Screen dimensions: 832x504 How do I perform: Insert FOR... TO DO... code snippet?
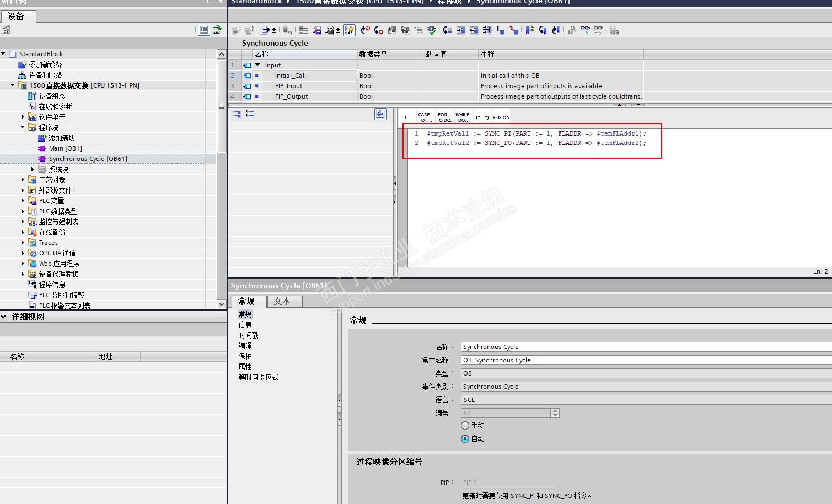pyautogui.click(x=444, y=117)
